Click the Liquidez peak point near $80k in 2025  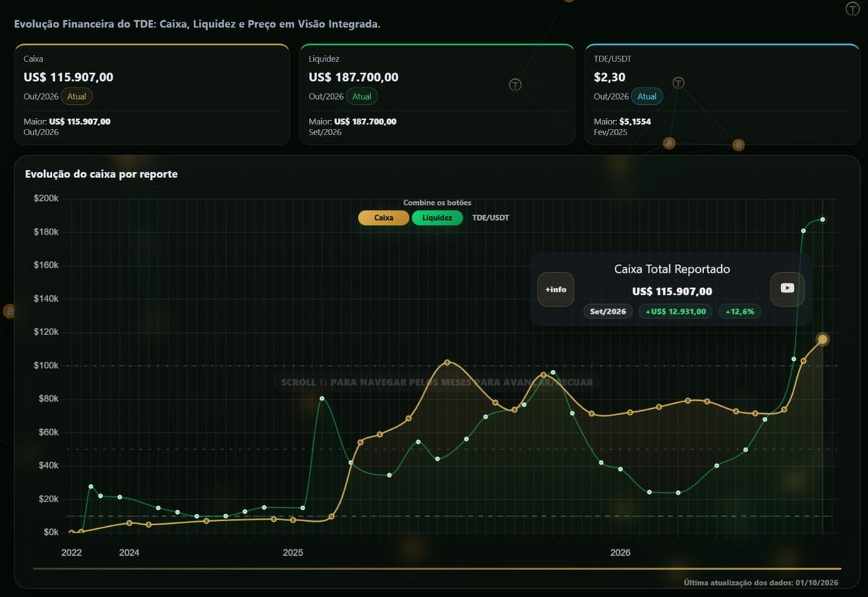click(x=322, y=399)
